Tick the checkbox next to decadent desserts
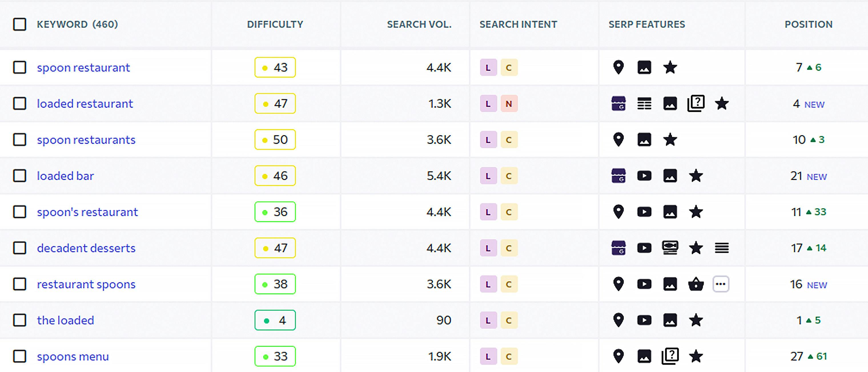 (19, 248)
